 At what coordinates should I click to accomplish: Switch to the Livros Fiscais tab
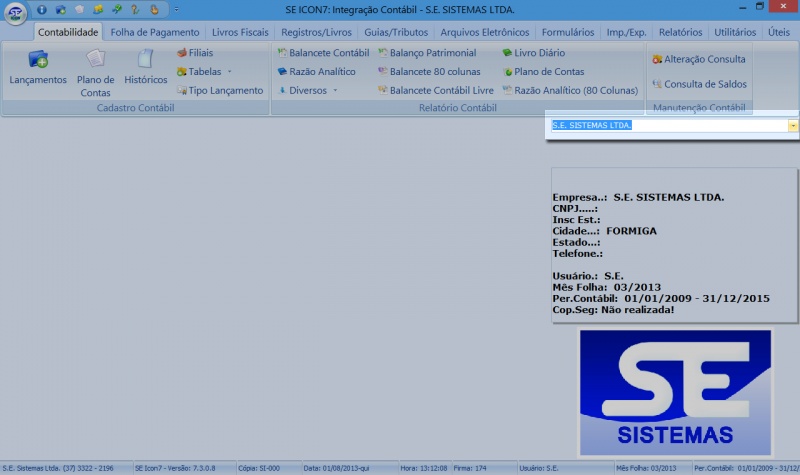[240, 32]
